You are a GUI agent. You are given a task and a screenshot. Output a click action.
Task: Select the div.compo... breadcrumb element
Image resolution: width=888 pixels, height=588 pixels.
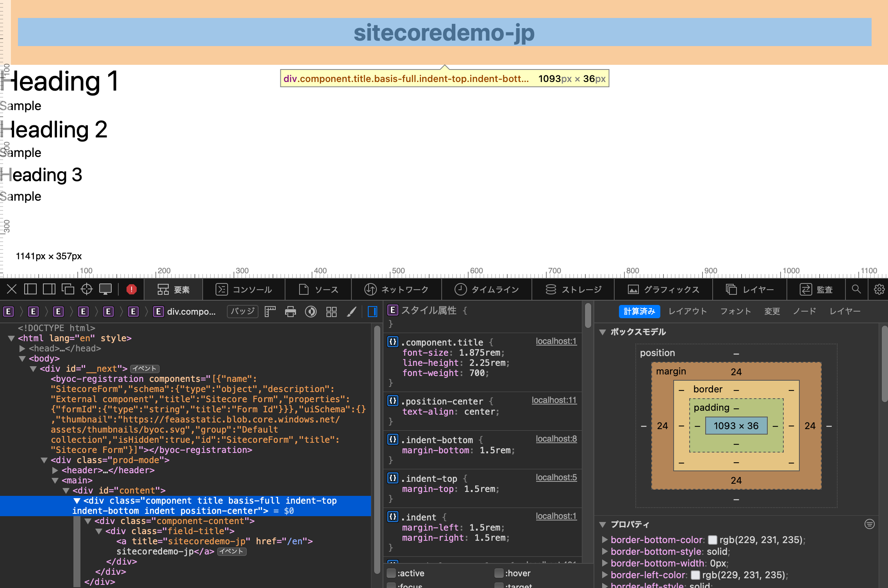185,312
